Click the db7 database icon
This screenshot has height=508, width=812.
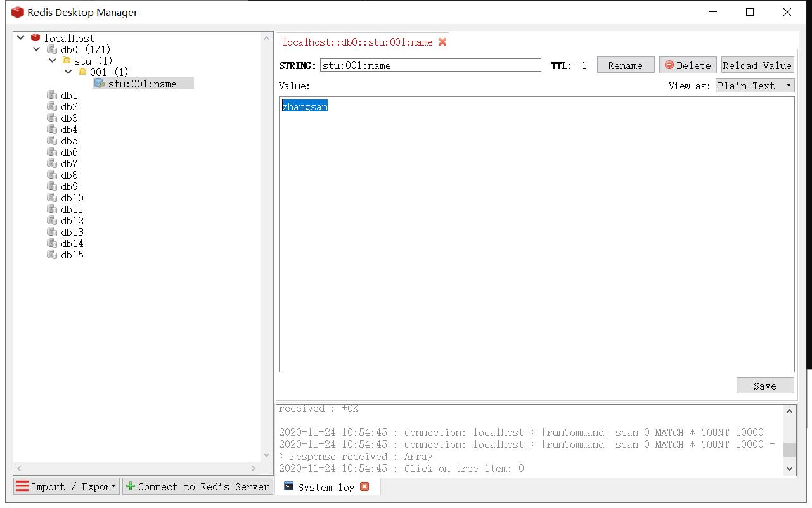coord(52,163)
